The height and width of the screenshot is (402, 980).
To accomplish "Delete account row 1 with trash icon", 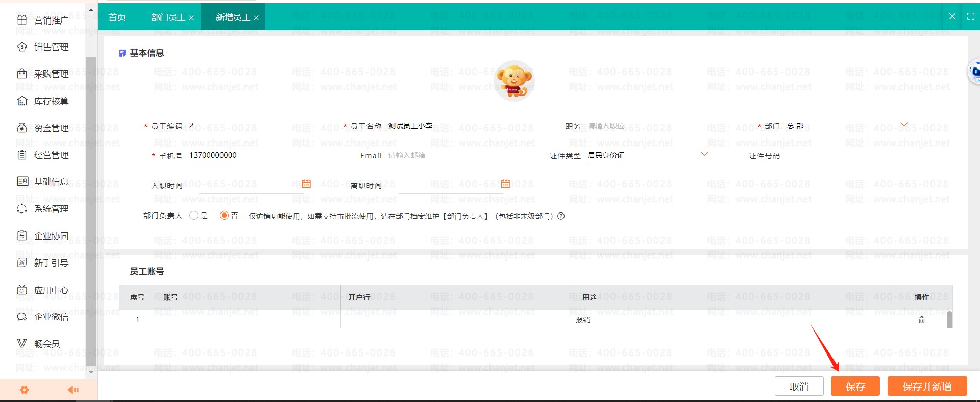I will point(922,320).
